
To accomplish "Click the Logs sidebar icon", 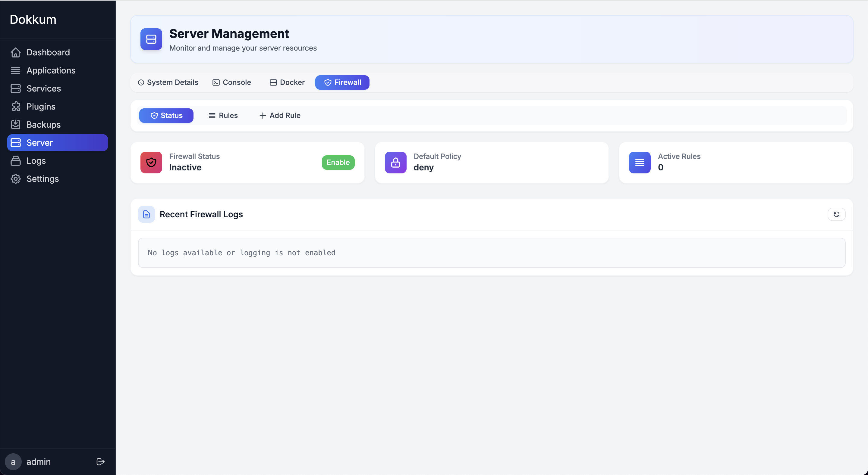I will (16, 160).
